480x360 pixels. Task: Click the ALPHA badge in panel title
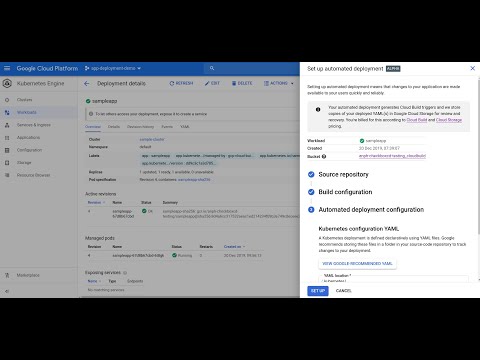click(393, 69)
